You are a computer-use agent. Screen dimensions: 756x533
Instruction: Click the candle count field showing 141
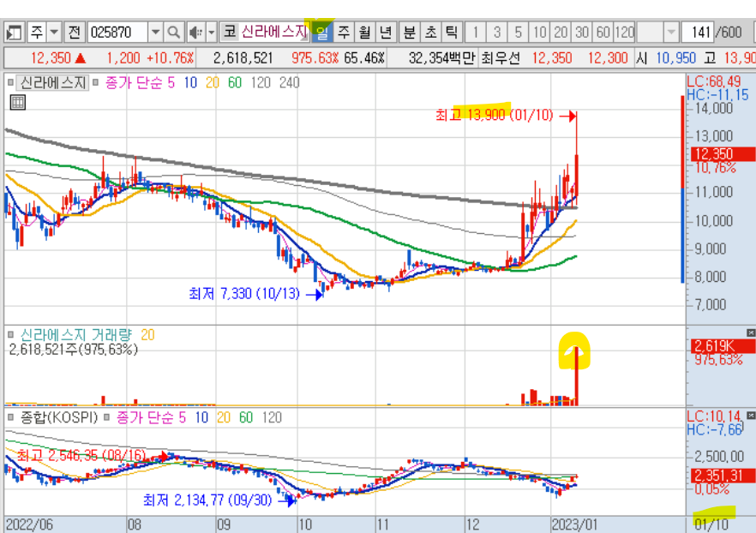coord(697,33)
